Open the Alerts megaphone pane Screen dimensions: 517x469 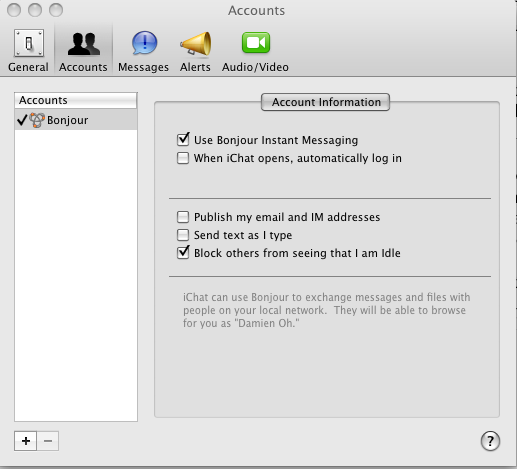pos(195,50)
